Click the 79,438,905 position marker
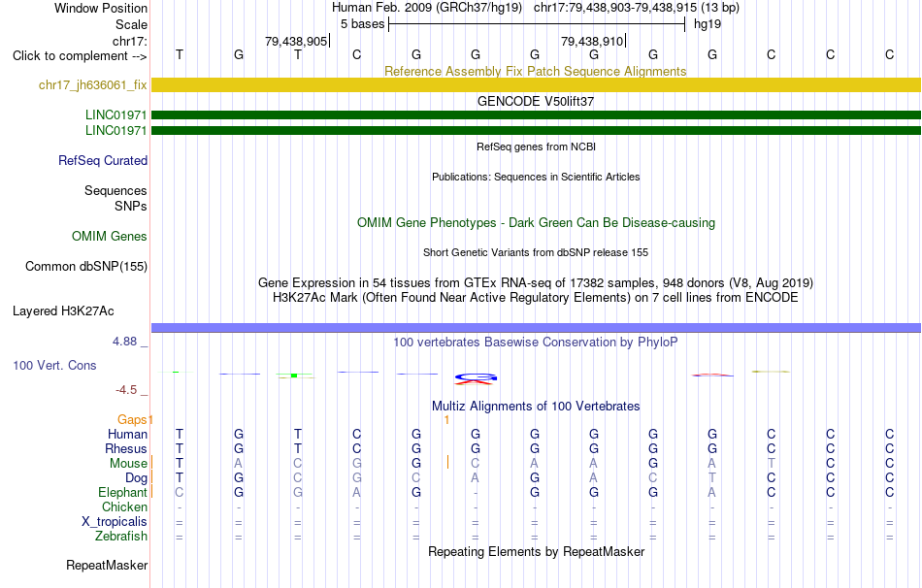922x588 pixels. pyautogui.click(x=296, y=41)
